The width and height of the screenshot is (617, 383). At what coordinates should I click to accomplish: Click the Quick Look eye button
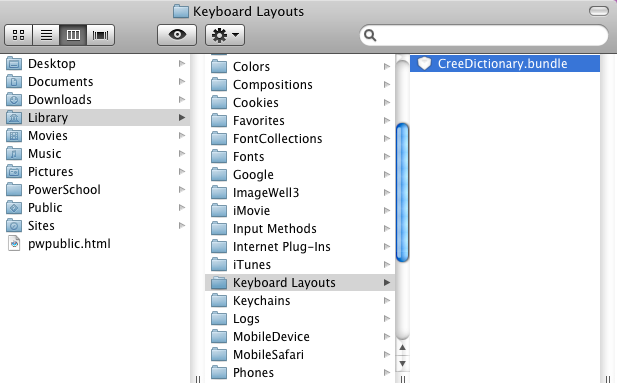177,35
